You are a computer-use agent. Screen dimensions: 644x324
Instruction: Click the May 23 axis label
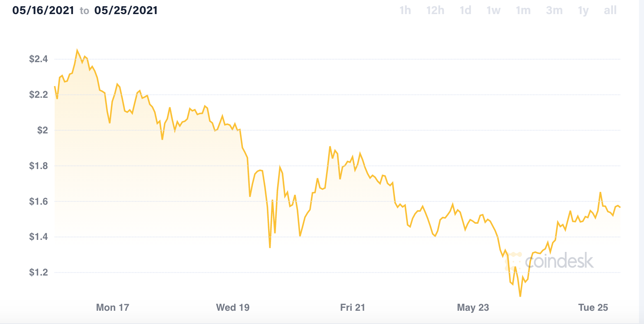pyautogui.click(x=473, y=307)
